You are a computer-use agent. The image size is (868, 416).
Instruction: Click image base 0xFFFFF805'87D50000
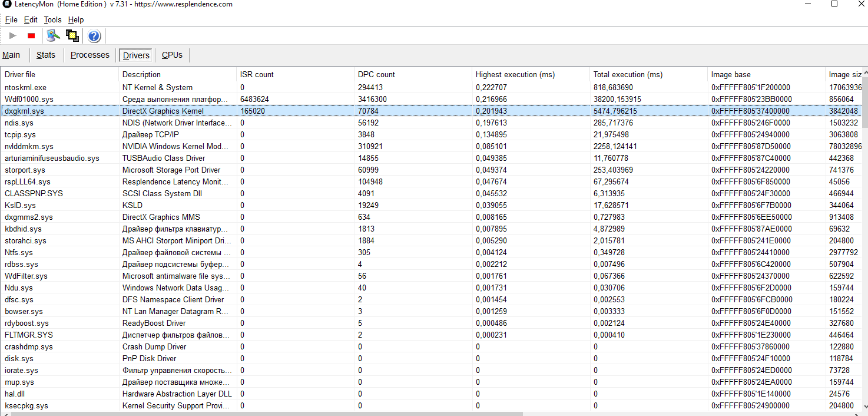point(751,146)
